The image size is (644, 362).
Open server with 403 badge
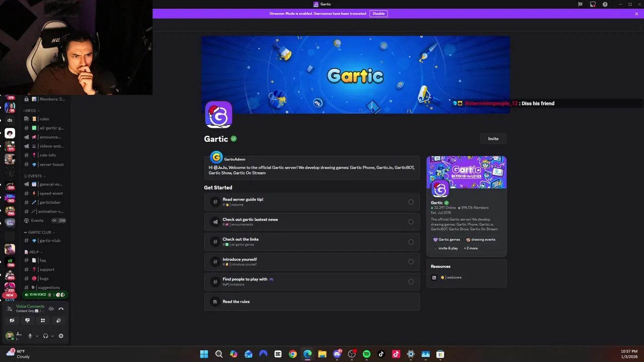coord(10,275)
